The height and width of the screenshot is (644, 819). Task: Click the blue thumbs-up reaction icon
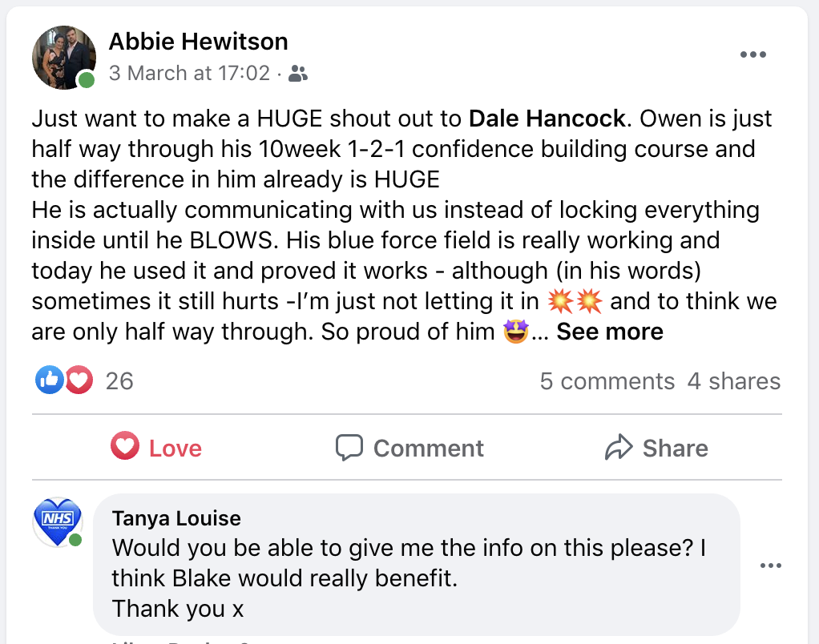(49, 380)
